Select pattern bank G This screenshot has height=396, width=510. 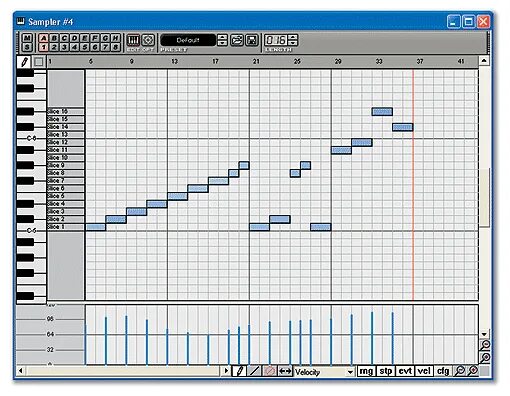(105, 38)
